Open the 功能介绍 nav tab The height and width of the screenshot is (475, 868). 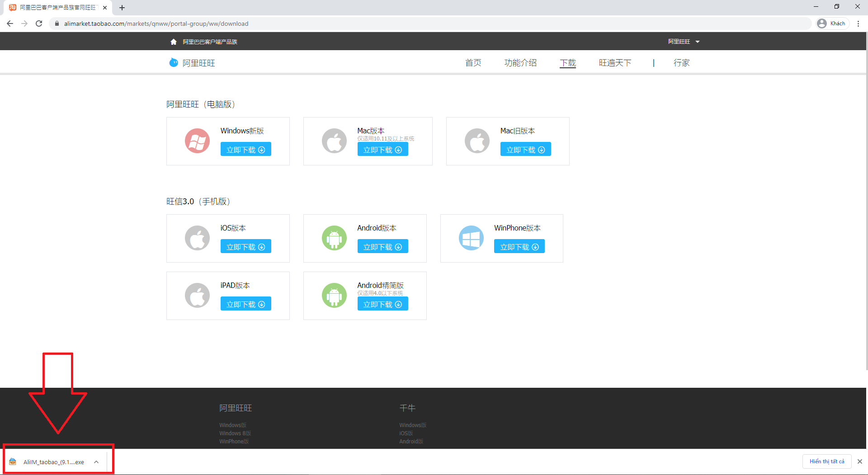click(x=520, y=63)
